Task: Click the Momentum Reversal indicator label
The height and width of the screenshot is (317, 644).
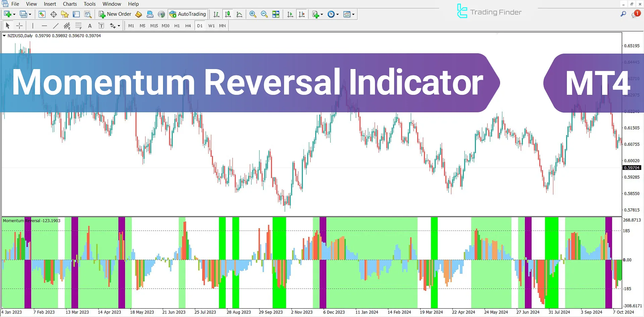Action: (32, 220)
